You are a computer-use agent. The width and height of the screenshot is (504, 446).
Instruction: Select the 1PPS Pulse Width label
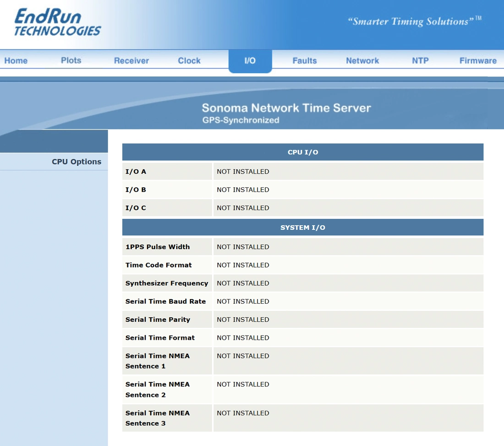(158, 247)
